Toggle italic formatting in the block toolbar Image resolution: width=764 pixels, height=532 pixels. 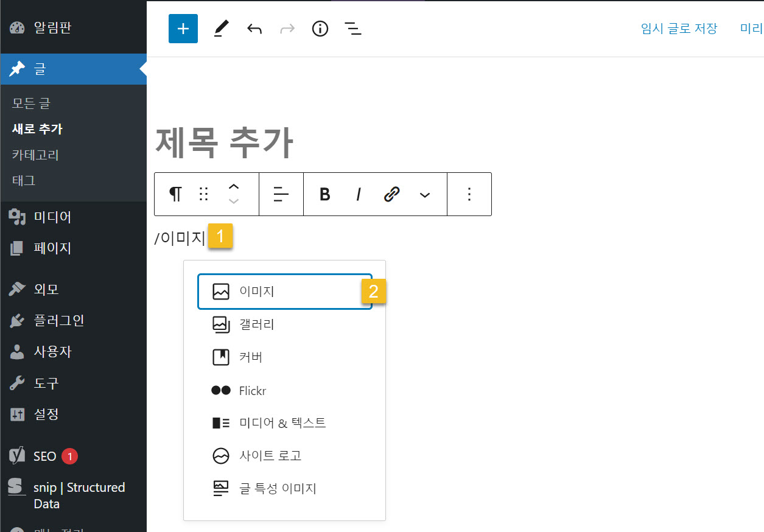pyautogui.click(x=358, y=194)
